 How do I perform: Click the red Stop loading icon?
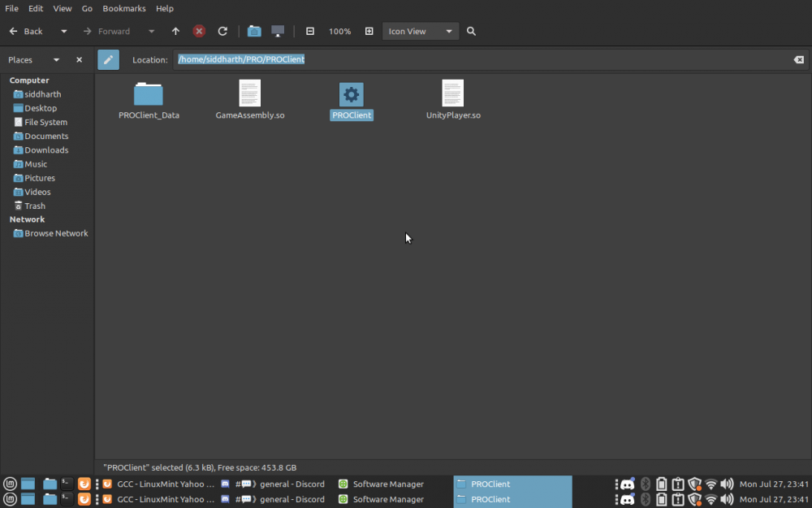pos(199,31)
